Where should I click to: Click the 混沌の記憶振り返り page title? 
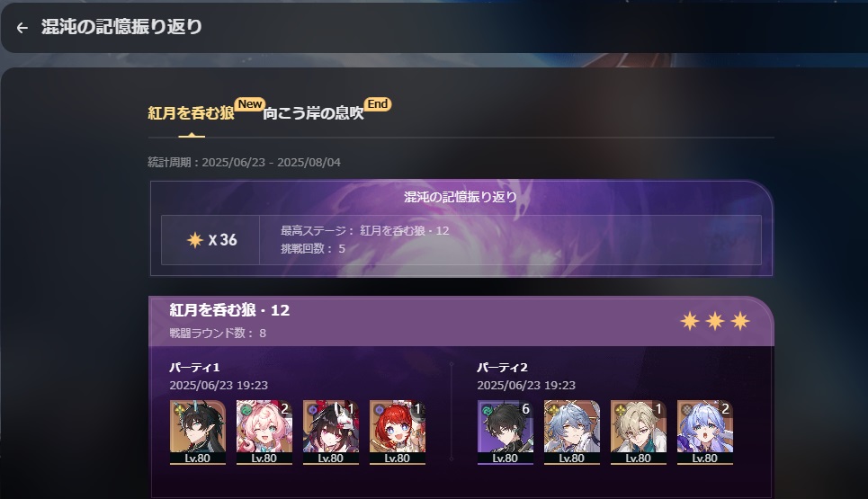pos(121,27)
